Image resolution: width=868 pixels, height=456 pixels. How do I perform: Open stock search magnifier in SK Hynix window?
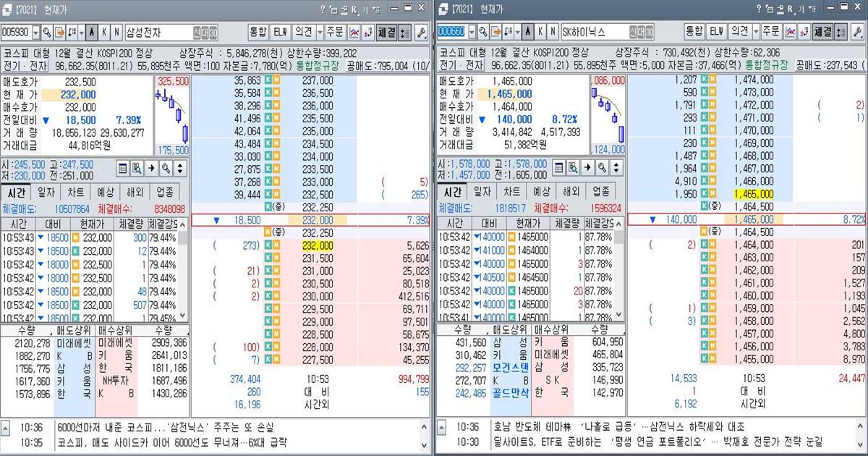tap(482, 33)
